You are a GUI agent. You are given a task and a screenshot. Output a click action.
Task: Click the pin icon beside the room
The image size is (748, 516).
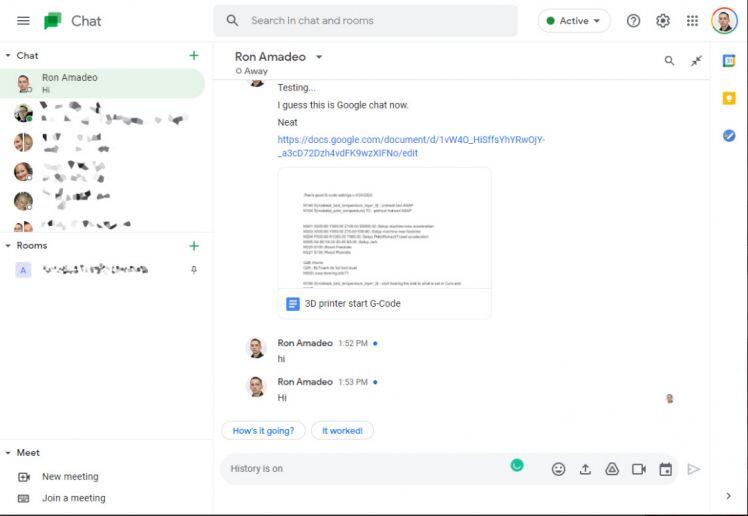194,270
